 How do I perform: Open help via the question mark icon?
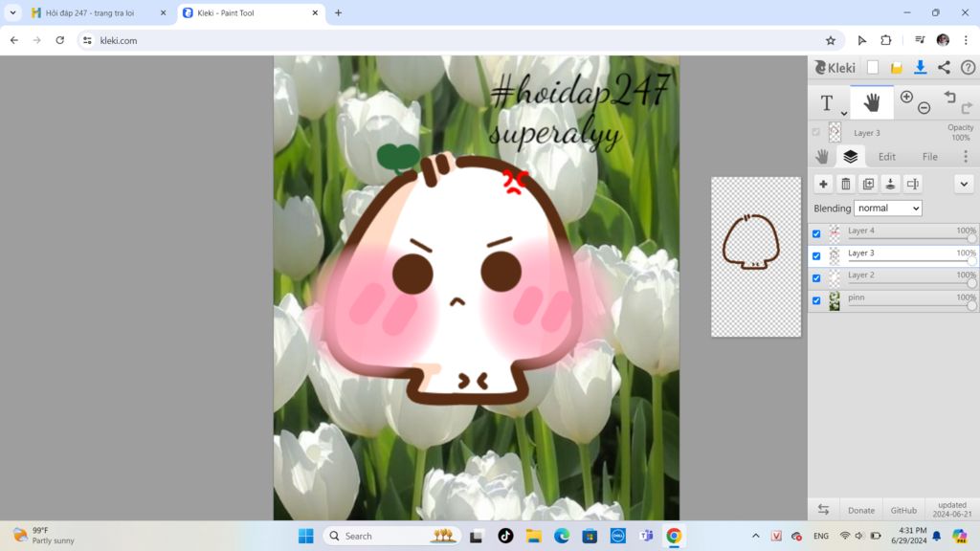point(968,68)
